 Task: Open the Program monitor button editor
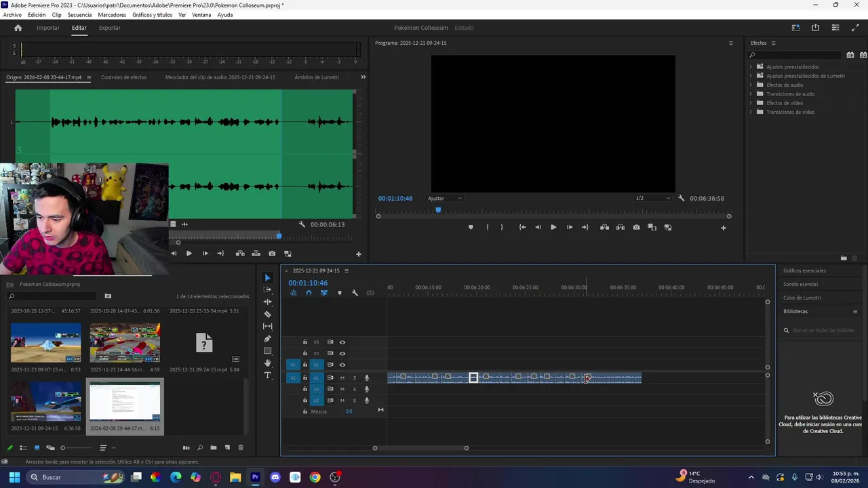coord(723,228)
